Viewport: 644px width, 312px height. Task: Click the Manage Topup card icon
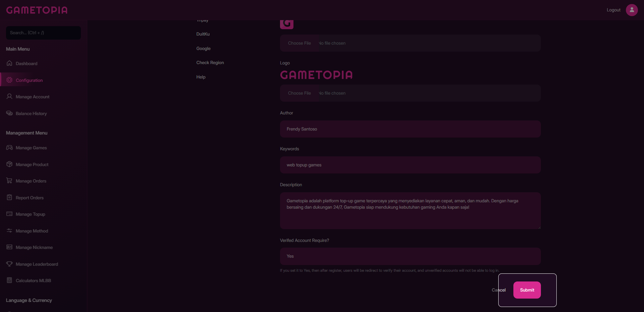coord(9,214)
